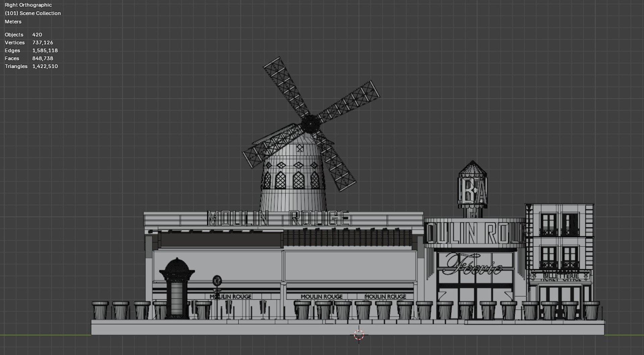The width and height of the screenshot is (644, 355).
Task: Click the "Right Orthographic" view label
Action: tap(28, 5)
